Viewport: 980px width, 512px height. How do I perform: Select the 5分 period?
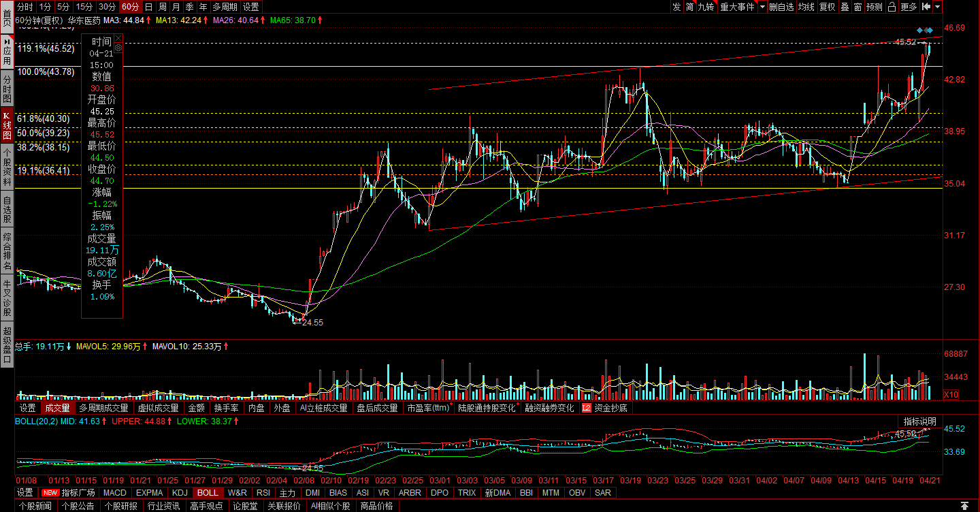click(x=63, y=7)
